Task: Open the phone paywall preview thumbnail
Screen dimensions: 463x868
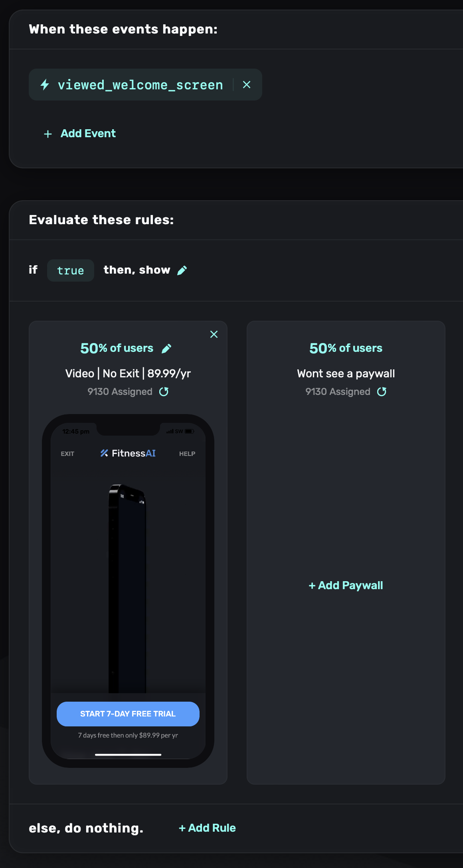Action: pos(128,591)
